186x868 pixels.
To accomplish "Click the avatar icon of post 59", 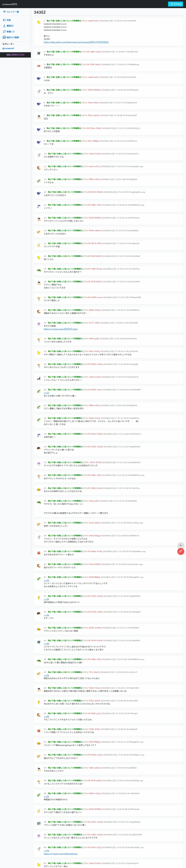I will tap(39, 836).
